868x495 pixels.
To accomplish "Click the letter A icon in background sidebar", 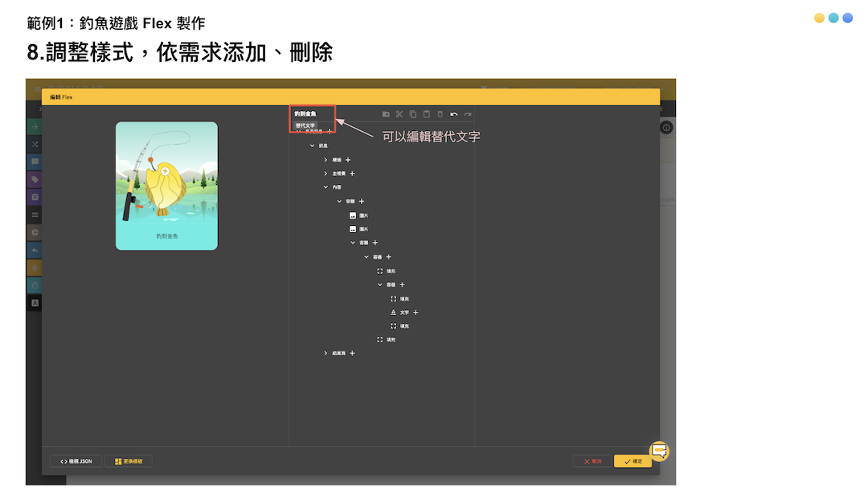I will pos(35,303).
